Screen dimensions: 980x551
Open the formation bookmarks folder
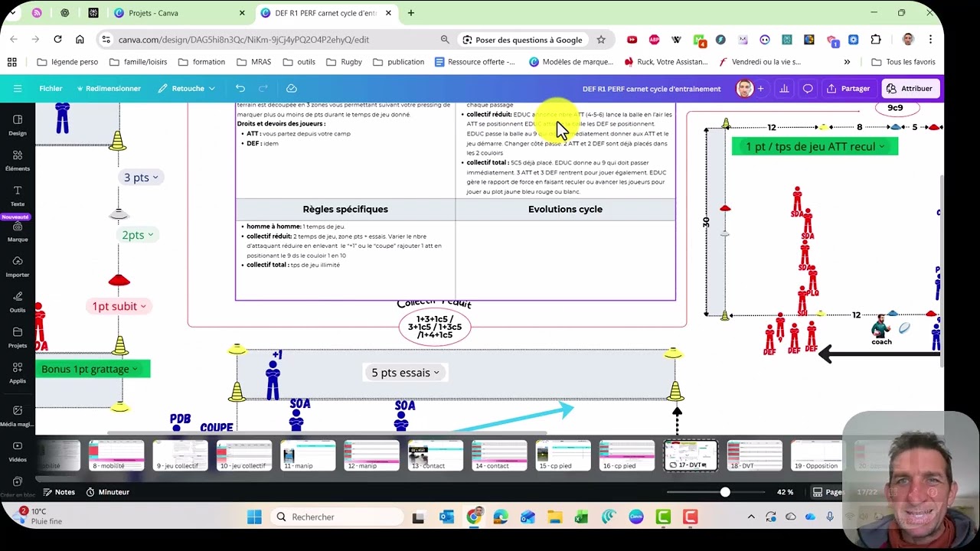pos(201,62)
